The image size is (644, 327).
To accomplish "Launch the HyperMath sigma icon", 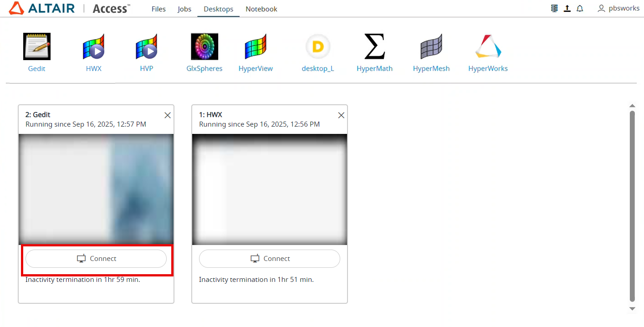I will 374,46.
